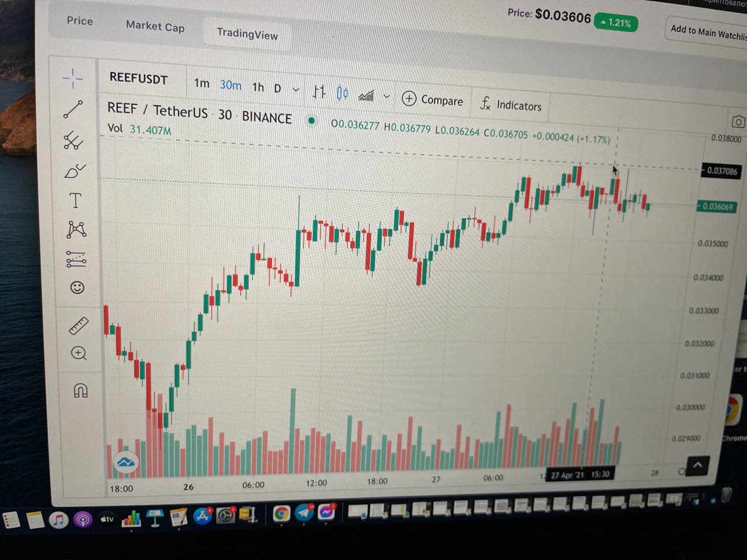Collapse the bottom-right chevron up button

click(697, 466)
